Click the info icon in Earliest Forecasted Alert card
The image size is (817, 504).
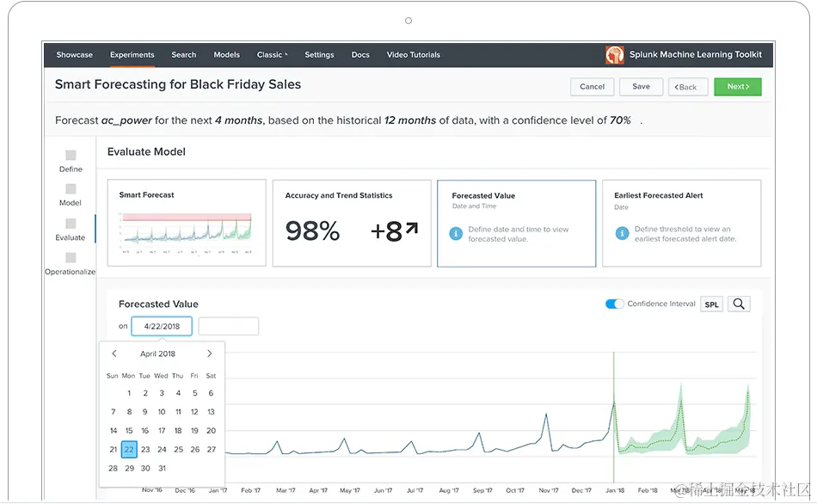click(620, 233)
